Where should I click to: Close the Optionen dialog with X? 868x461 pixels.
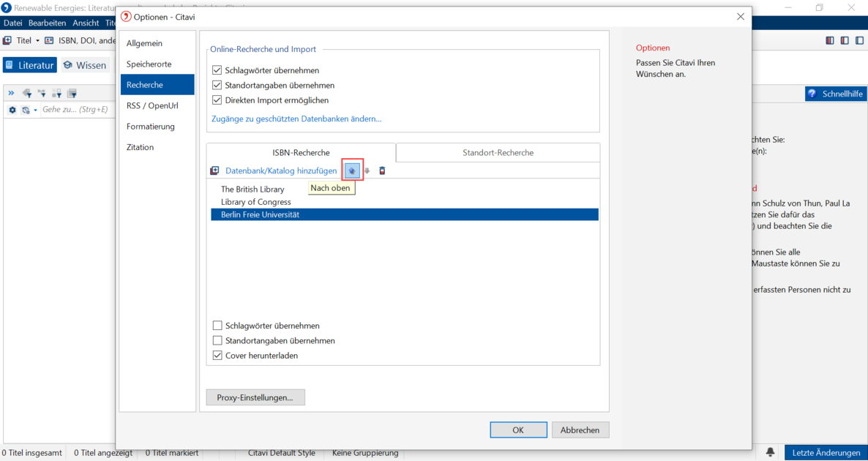(x=741, y=17)
